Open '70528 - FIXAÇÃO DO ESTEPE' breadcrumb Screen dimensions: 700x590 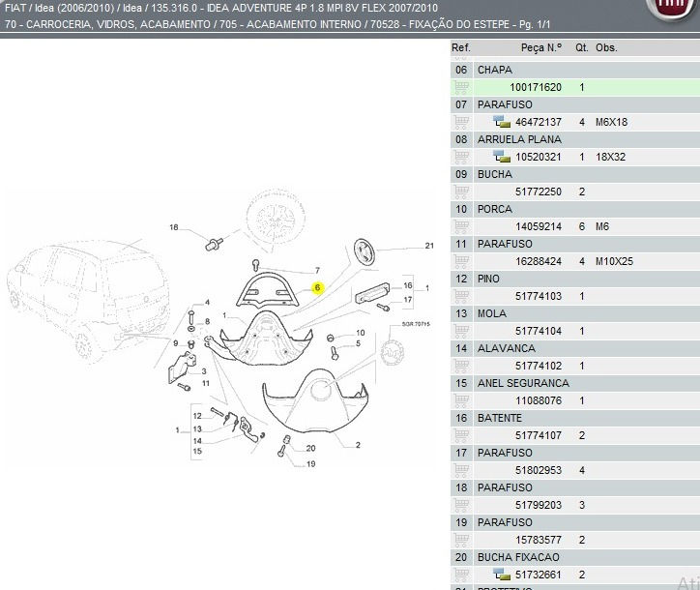440,24
